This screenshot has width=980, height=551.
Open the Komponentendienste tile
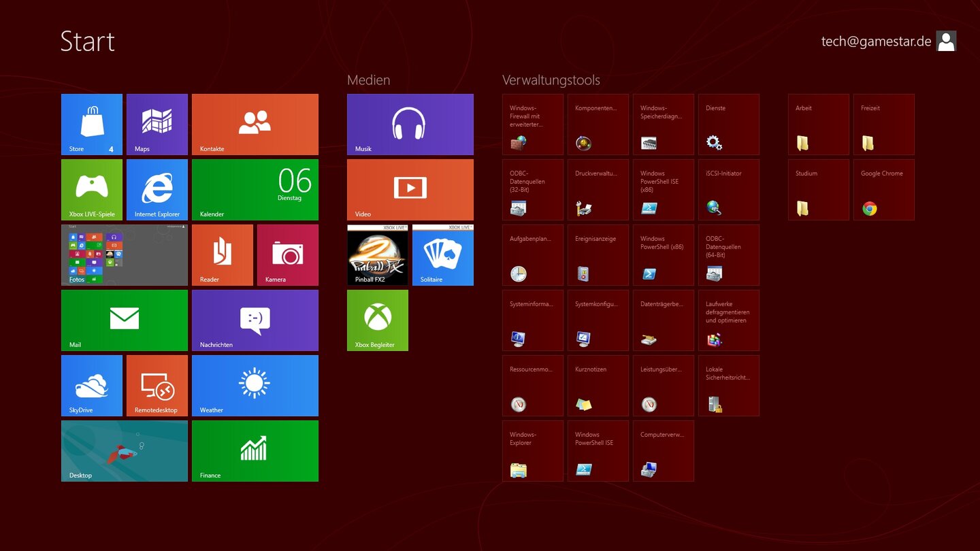598,124
